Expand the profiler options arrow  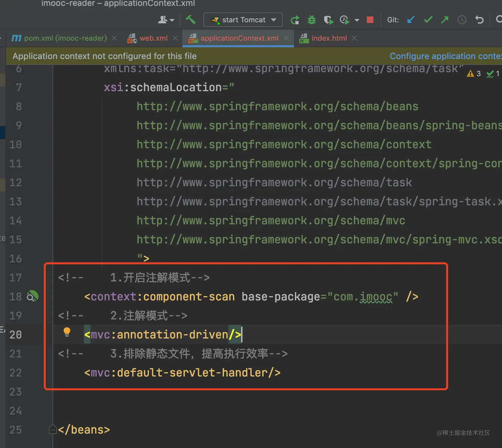pos(357,20)
